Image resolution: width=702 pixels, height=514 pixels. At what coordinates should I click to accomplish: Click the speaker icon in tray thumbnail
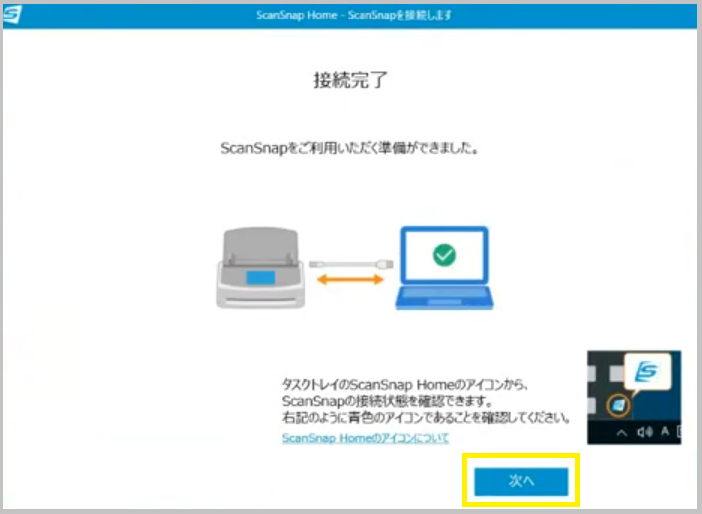(x=645, y=432)
